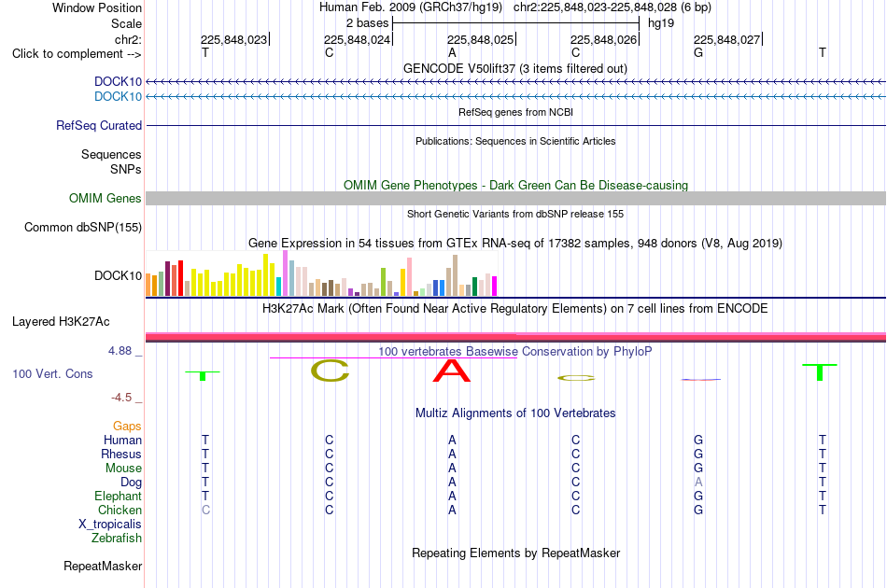Screen dimensions: 887x588
Task: Click the H3K27Ac Mark track title
Action: click(515, 309)
